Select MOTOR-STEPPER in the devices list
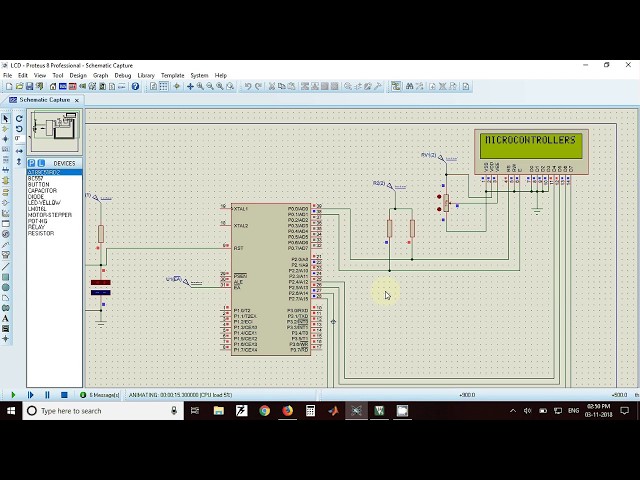 [50, 215]
